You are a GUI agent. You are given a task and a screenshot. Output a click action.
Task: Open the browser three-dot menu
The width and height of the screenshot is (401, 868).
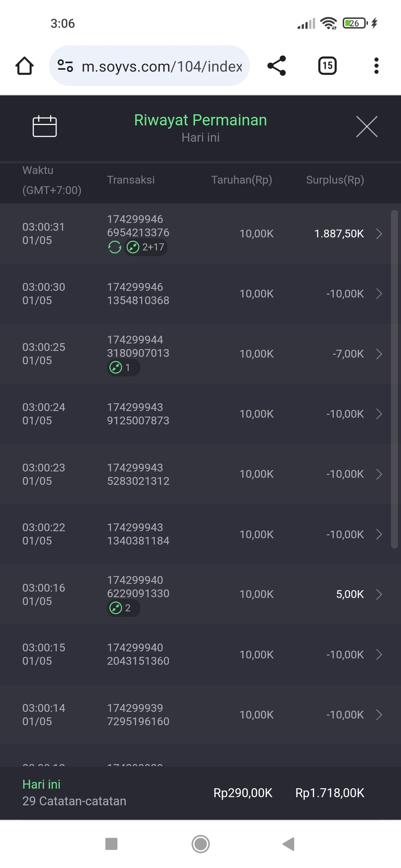(x=376, y=66)
